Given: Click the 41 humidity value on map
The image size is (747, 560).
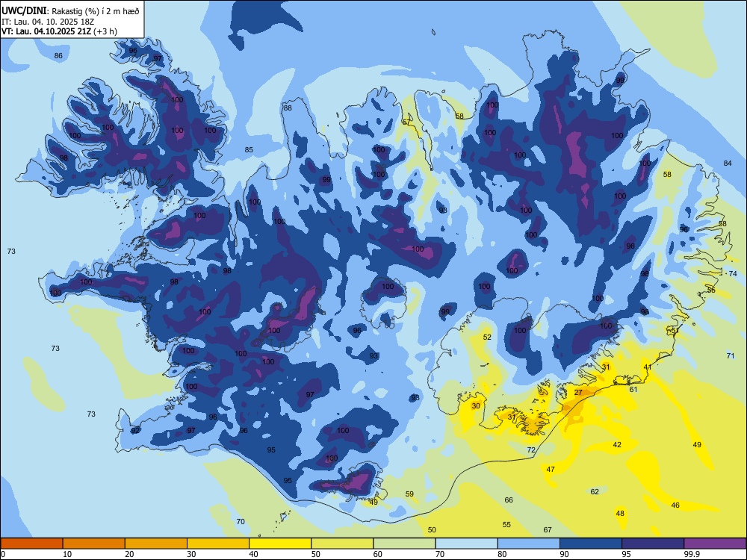Looking at the screenshot, I should click(x=648, y=367).
